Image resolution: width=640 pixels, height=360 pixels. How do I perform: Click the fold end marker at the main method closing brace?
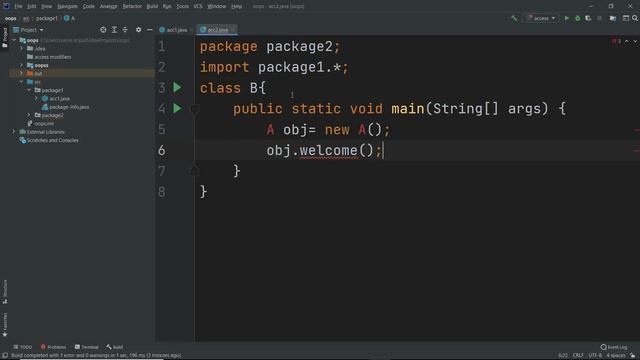click(x=194, y=171)
